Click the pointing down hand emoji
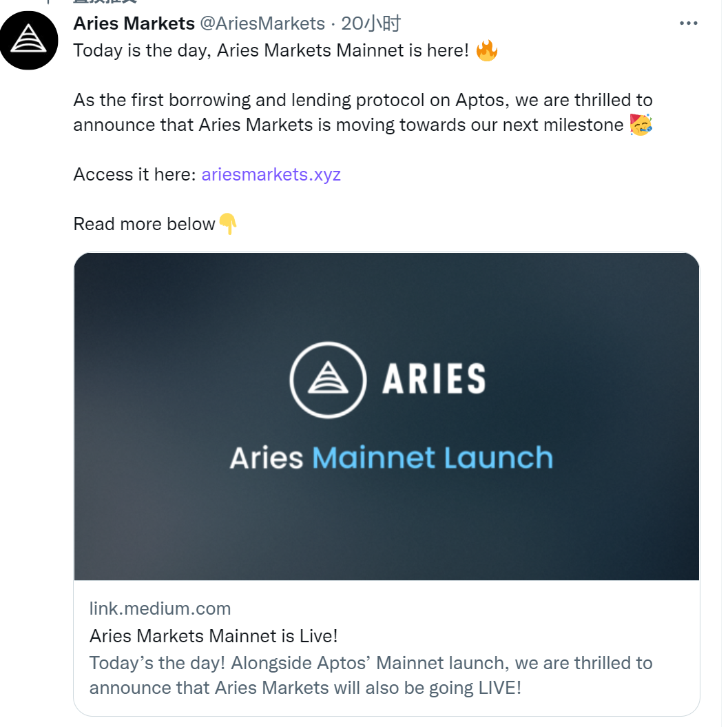Image resolution: width=728 pixels, height=727 pixels. point(228,224)
